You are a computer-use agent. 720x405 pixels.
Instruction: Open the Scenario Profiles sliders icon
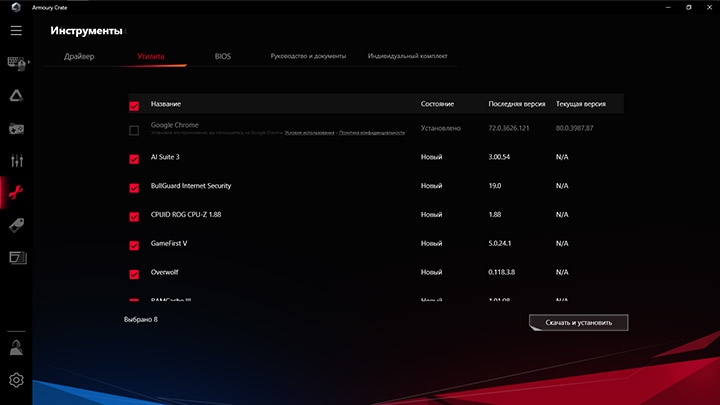coord(17,160)
